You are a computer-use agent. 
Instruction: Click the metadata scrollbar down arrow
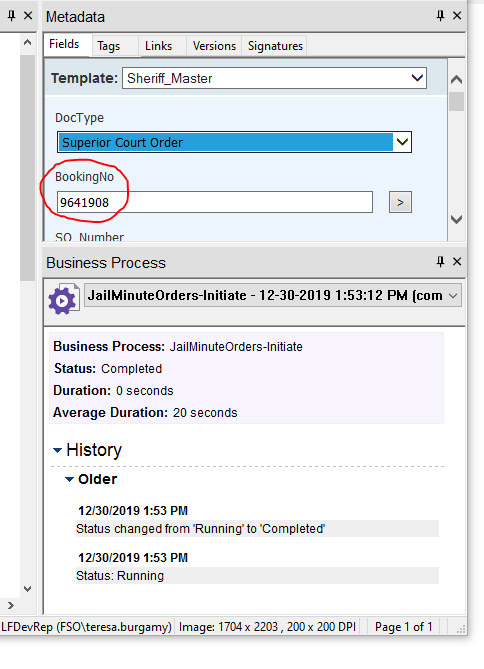(x=457, y=219)
